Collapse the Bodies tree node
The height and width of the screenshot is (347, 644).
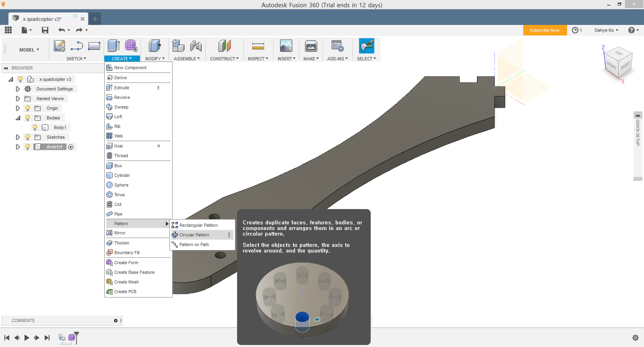(18, 118)
